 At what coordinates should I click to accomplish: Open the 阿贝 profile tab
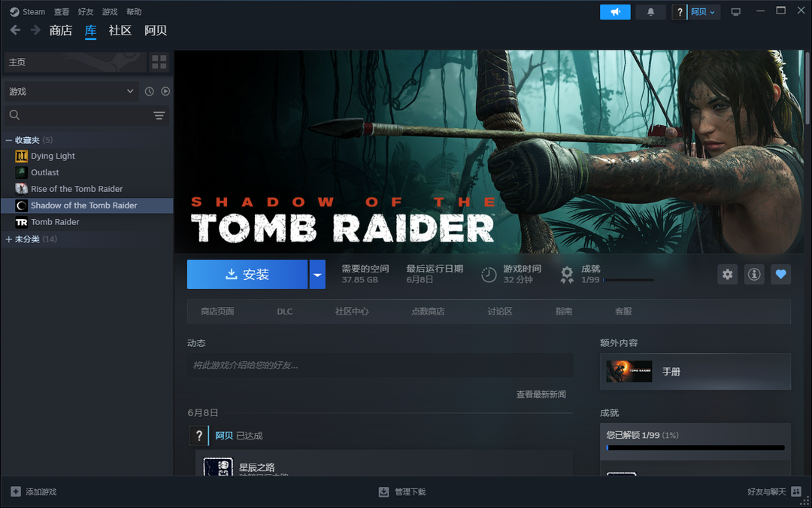156,31
